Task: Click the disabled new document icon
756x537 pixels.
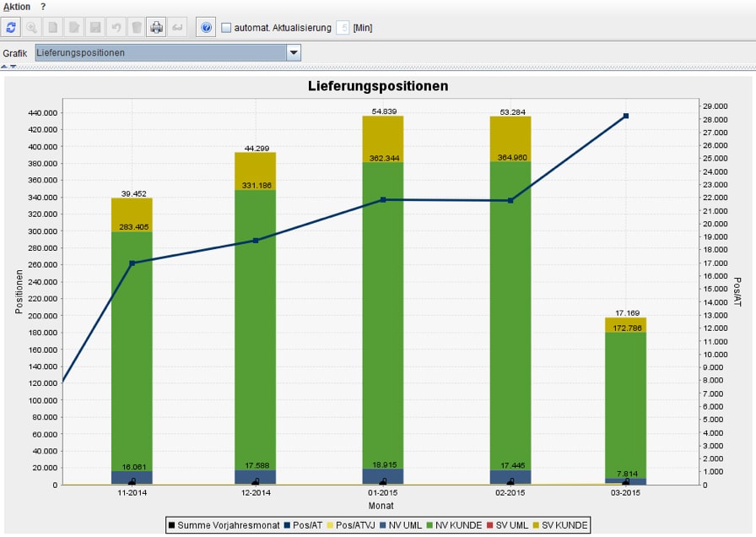Action: click(52, 28)
